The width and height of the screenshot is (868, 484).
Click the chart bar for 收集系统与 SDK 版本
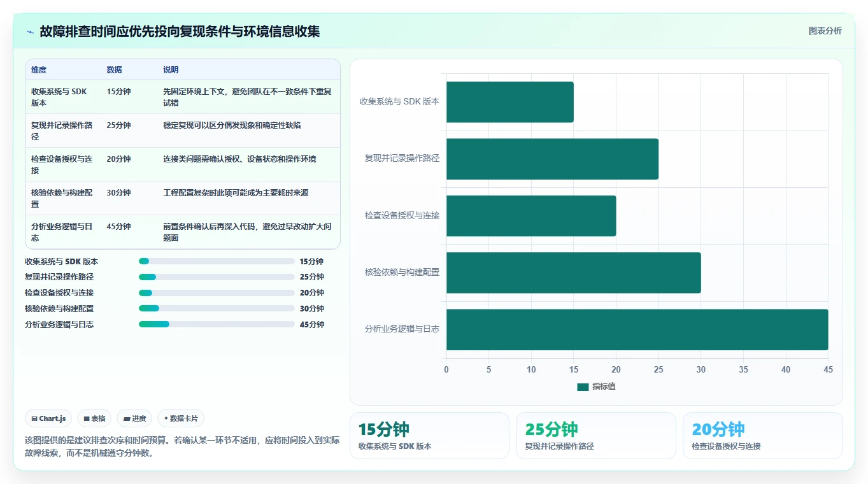pyautogui.click(x=509, y=102)
